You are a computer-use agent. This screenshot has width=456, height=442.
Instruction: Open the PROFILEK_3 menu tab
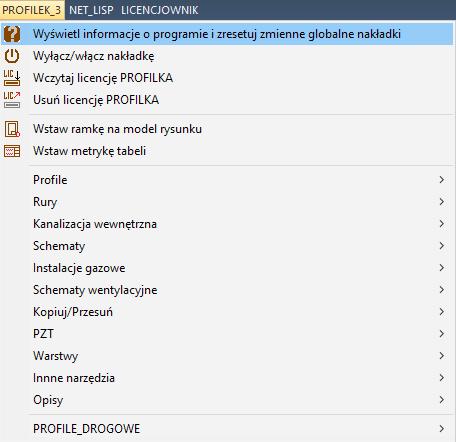(32, 10)
